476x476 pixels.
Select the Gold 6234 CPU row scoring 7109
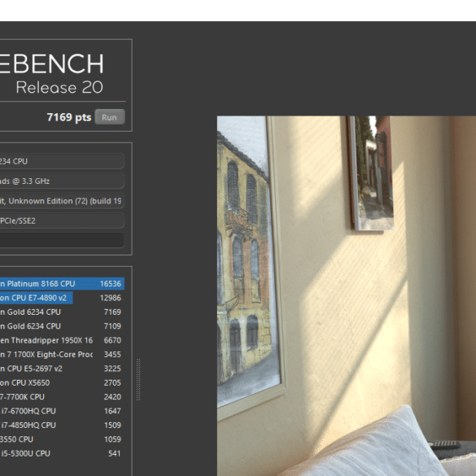point(62,326)
